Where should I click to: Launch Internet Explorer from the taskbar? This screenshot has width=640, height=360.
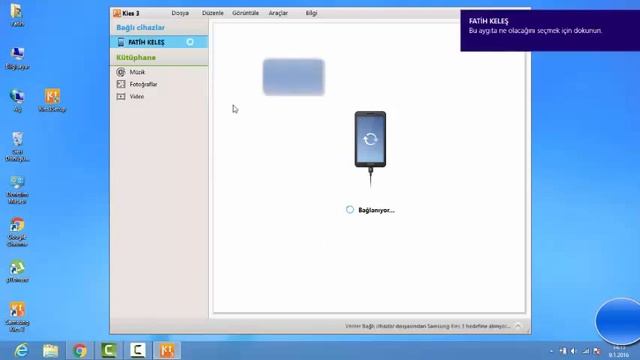point(21,350)
